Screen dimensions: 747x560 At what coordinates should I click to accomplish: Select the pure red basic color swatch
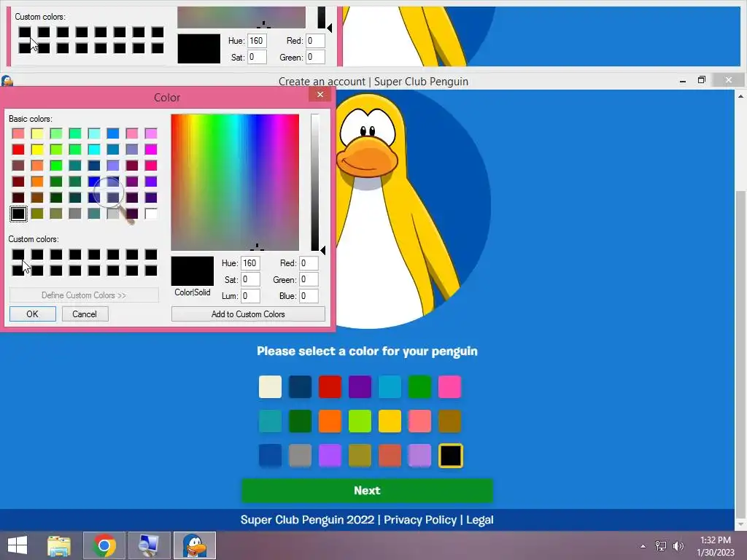click(18, 149)
